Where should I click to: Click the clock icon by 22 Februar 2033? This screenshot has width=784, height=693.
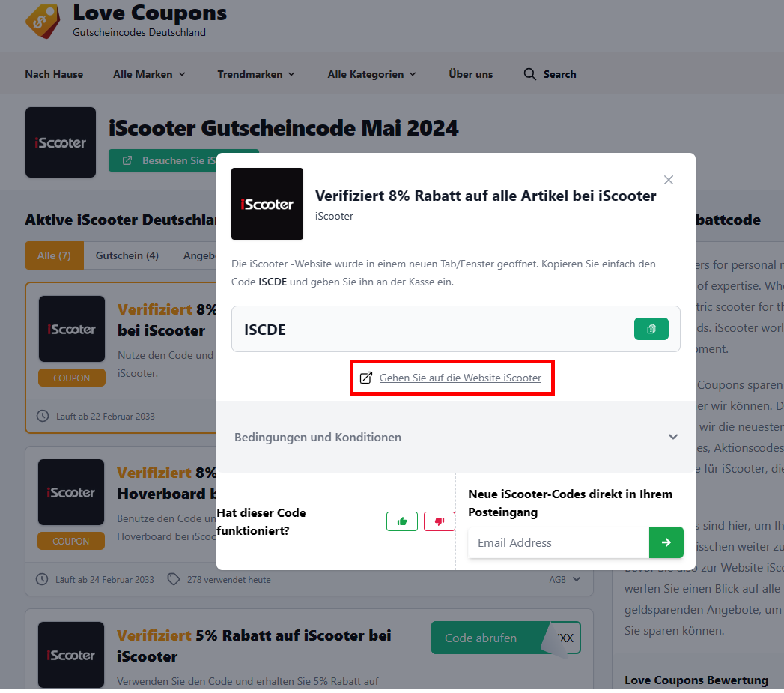point(43,416)
